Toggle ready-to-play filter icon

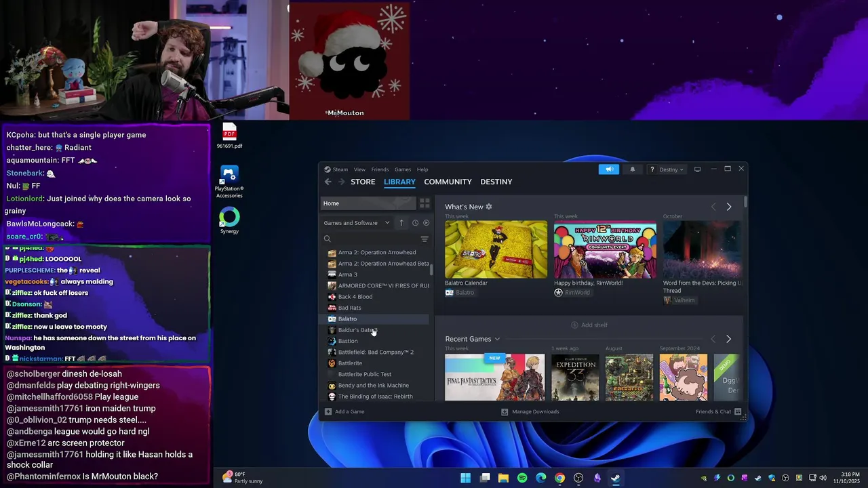pos(426,223)
